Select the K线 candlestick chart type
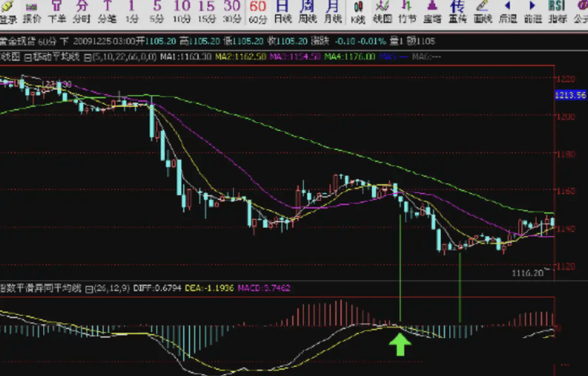The height and width of the screenshot is (376, 588). pos(358,12)
